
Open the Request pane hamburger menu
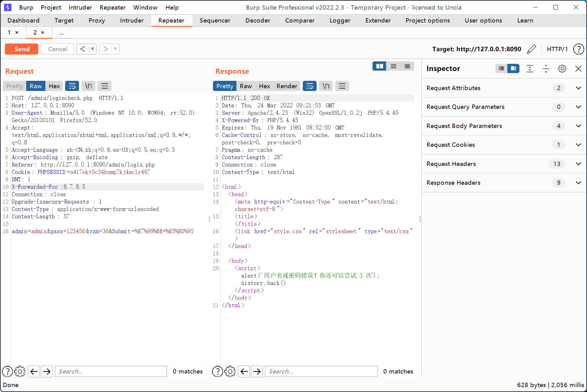pos(105,86)
